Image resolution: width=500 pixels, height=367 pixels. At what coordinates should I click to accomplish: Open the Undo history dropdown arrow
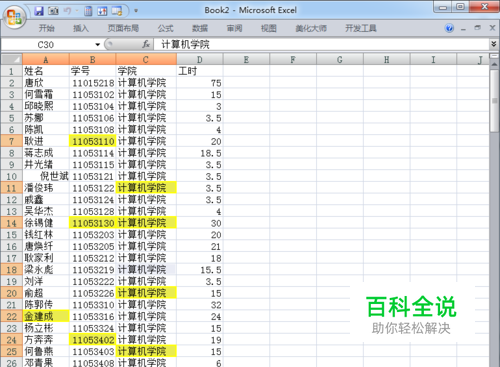pos(77,11)
